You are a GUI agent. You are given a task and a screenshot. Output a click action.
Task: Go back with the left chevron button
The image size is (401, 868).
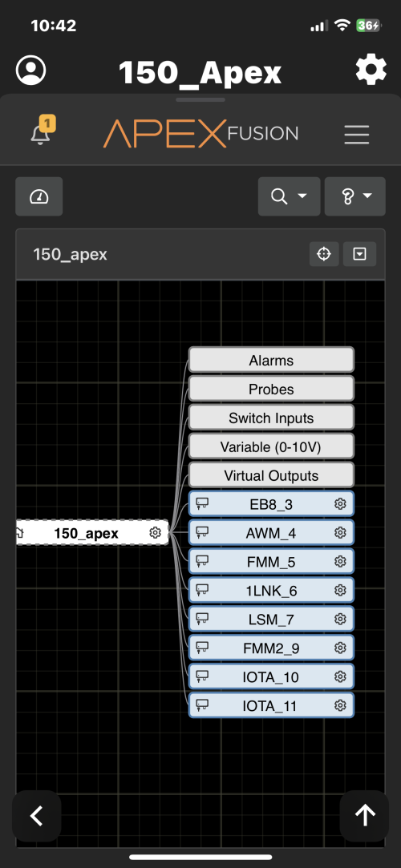tap(37, 815)
